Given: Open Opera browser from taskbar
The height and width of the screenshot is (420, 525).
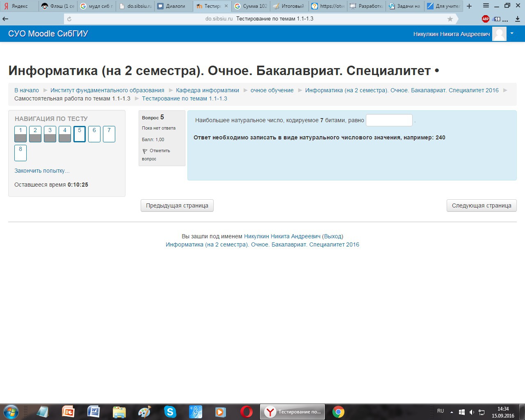Looking at the screenshot, I should point(247,411).
